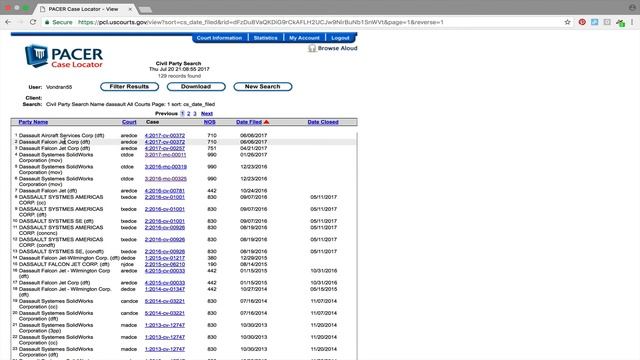The height and width of the screenshot is (360, 640).
Task: Go back using browser back arrow
Action: [x=8, y=22]
